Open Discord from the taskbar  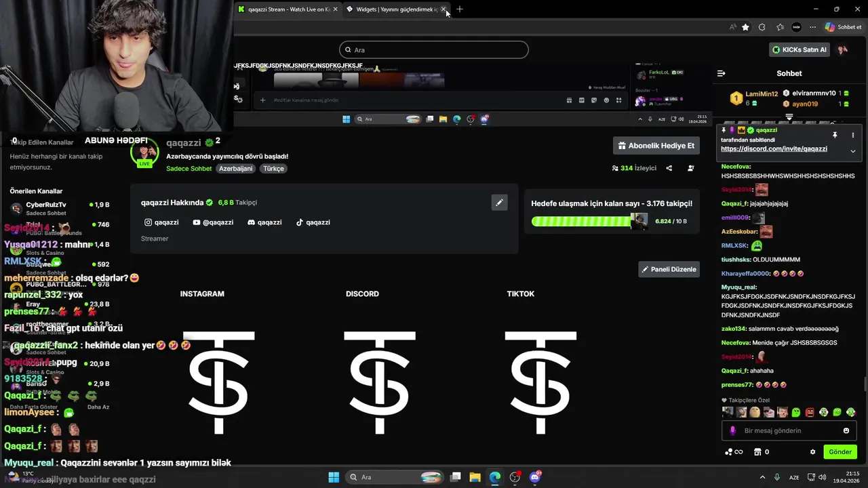pyautogui.click(x=535, y=477)
